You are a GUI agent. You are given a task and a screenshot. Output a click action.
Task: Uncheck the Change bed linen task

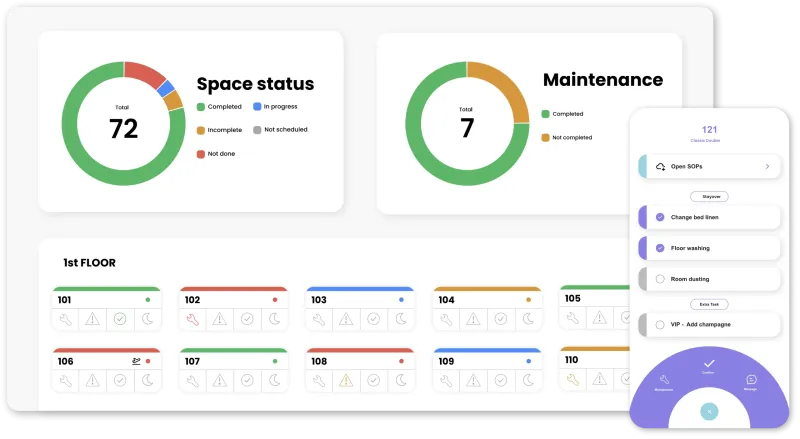point(660,217)
